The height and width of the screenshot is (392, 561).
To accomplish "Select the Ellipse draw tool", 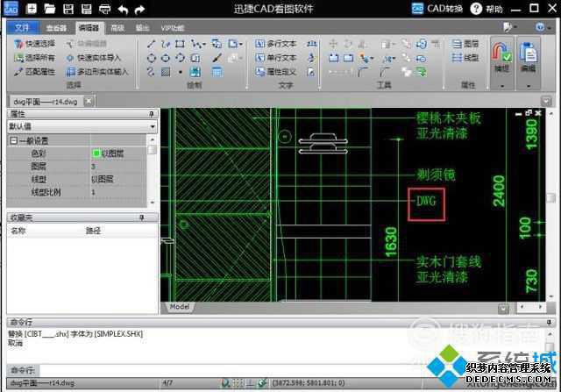I will (166, 58).
